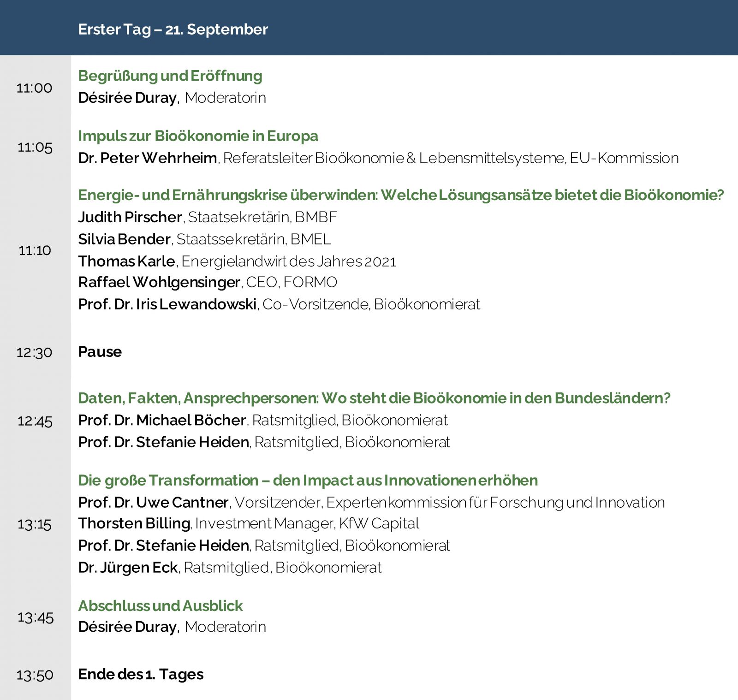
Task: Select Thorsten Billing, Investment Manager
Action: [x=134, y=523]
